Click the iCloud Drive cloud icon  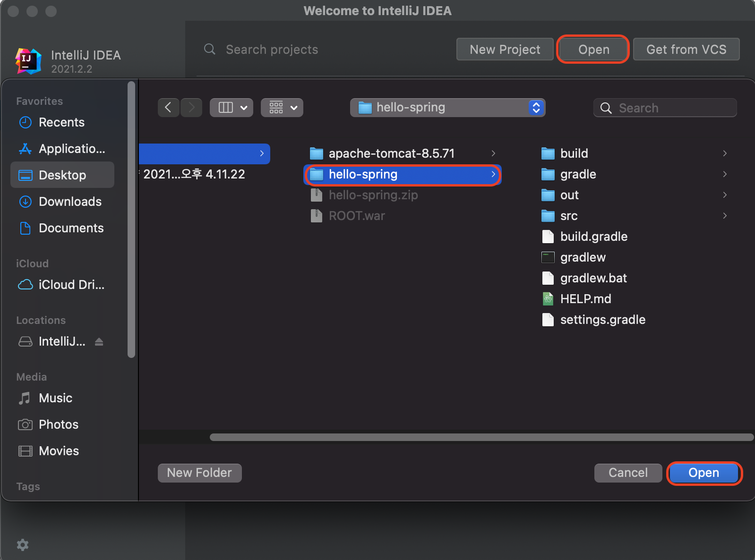point(26,285)
